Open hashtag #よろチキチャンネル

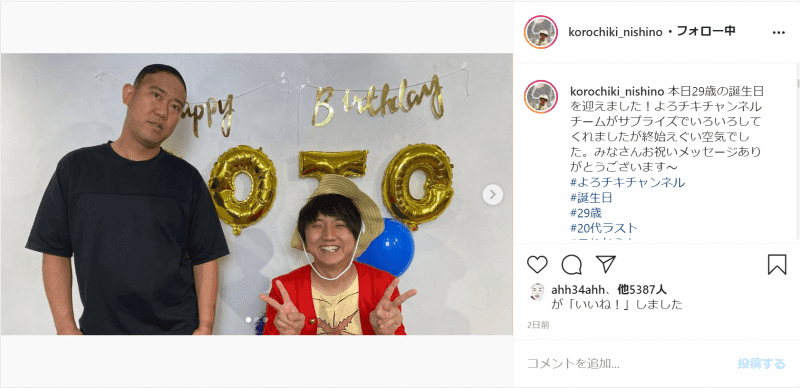[x=628, y=182]
